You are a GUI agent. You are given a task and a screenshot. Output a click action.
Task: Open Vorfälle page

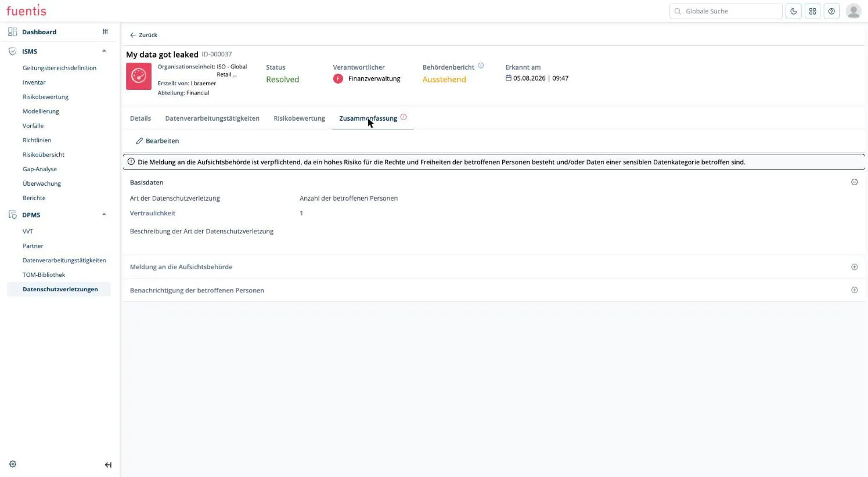(x=33, y=126)
